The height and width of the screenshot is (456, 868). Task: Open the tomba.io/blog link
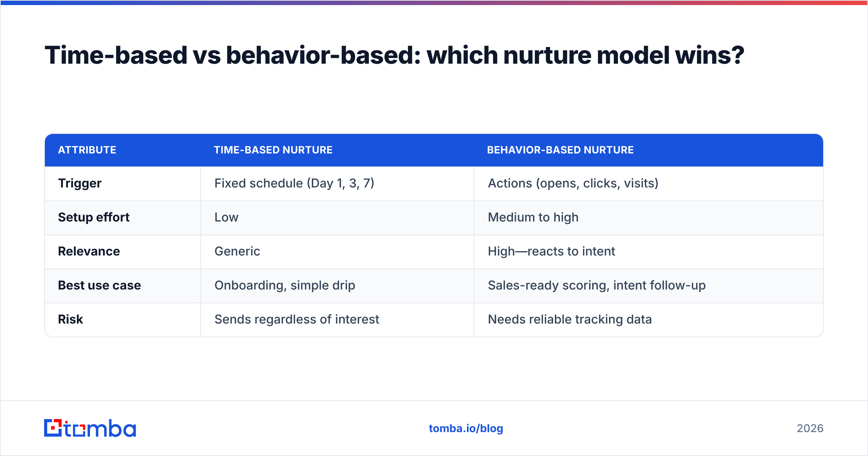[466, 428]
